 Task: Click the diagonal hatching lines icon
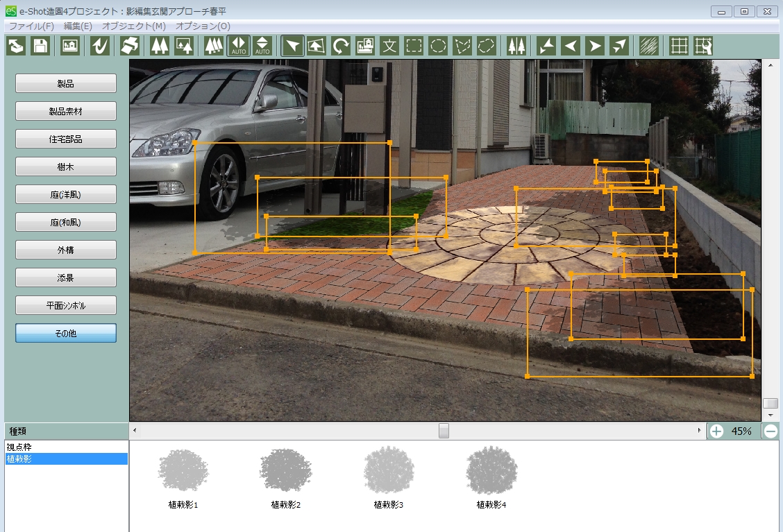coord(648,46)
